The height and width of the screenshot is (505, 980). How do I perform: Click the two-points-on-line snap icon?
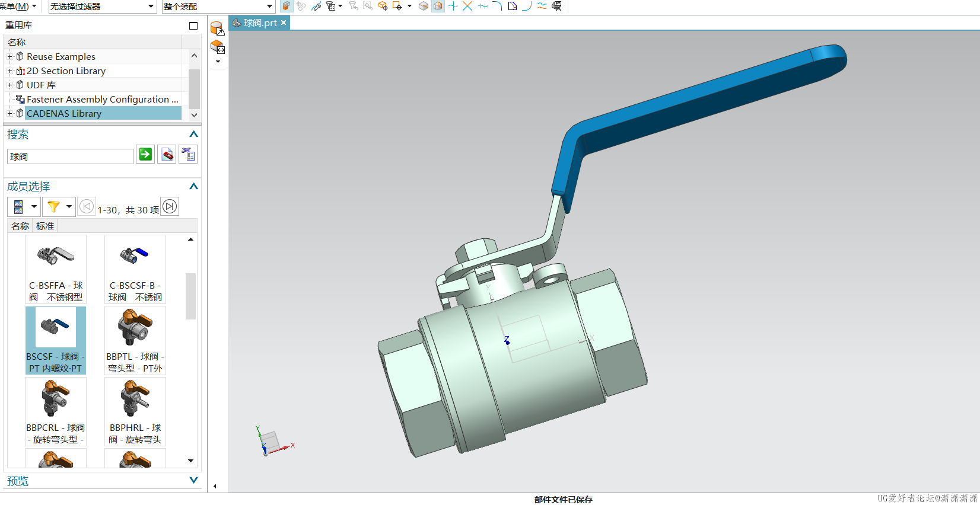482,6
